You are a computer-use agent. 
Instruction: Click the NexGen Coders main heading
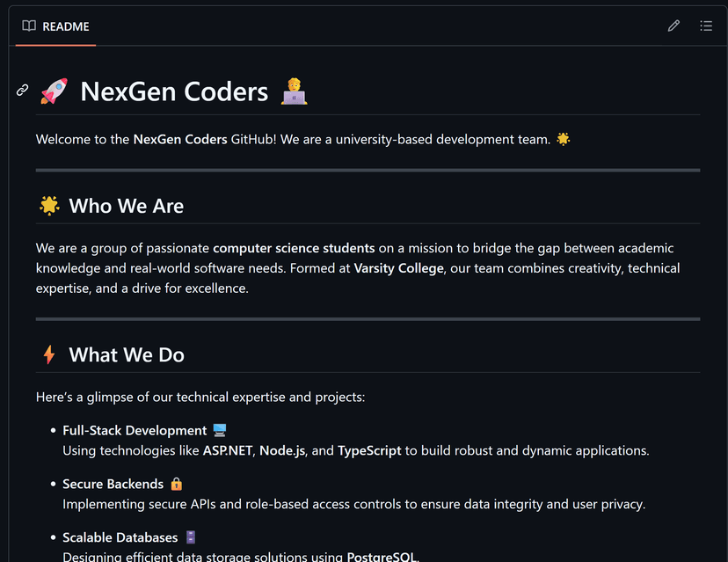[x=174, y=91]
